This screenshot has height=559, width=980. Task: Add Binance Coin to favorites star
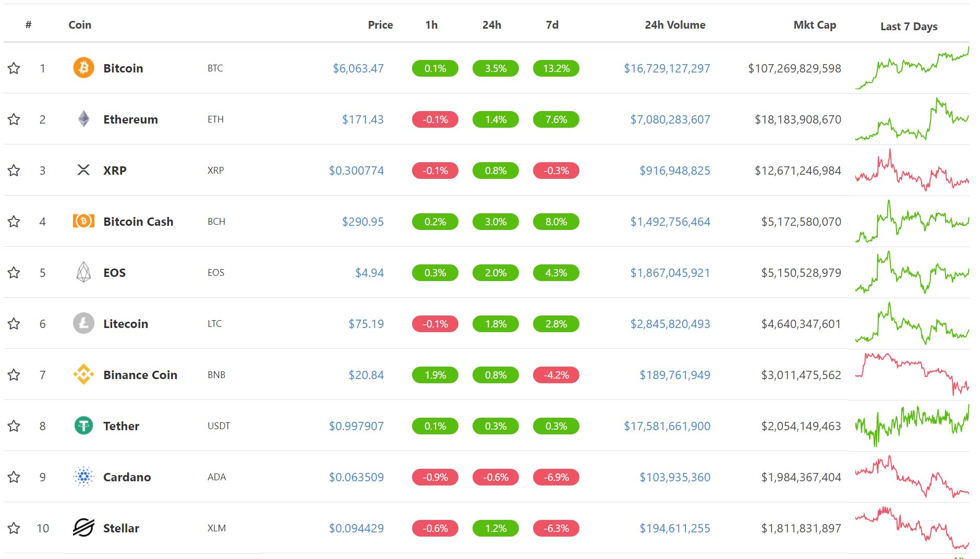point(14,374)
